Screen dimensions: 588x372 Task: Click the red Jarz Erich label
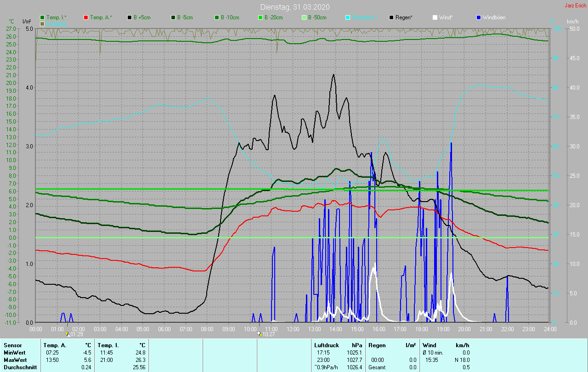(x=575, y=6)
